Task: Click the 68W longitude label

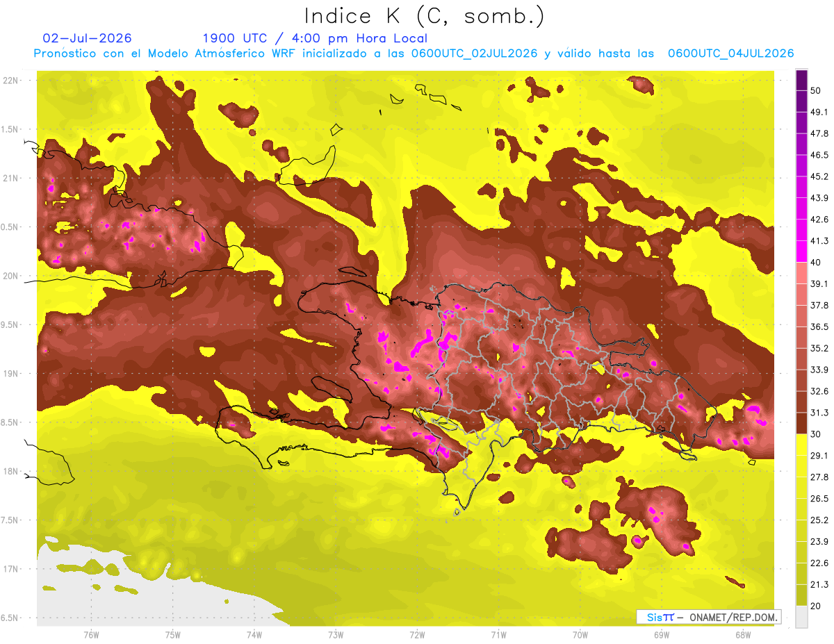Action: [x=743, y=634]
